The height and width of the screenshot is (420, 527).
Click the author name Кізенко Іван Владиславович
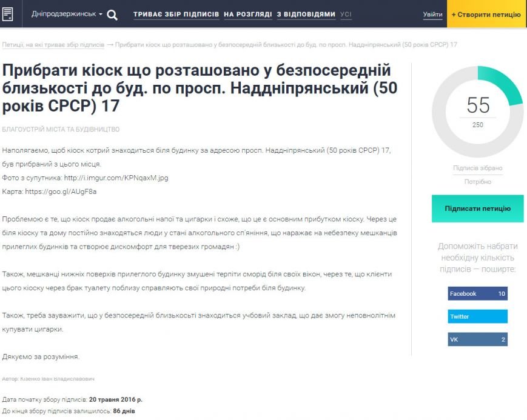pos(57,379)
